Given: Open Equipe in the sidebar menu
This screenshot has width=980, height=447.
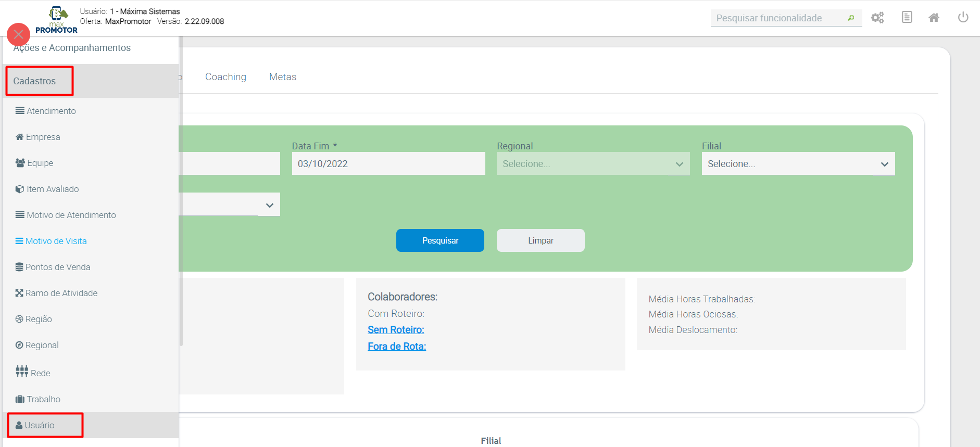Looking at the screenshot, I should tap(40, 163).
